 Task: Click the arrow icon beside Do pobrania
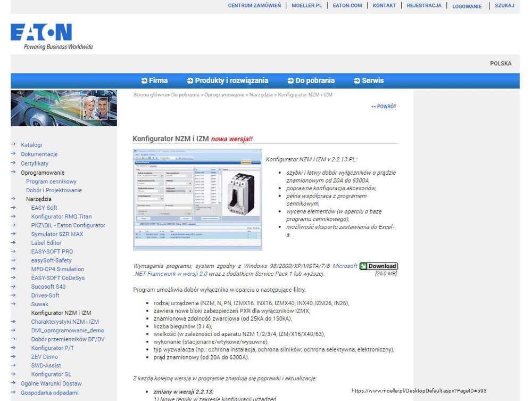(291, 81)
